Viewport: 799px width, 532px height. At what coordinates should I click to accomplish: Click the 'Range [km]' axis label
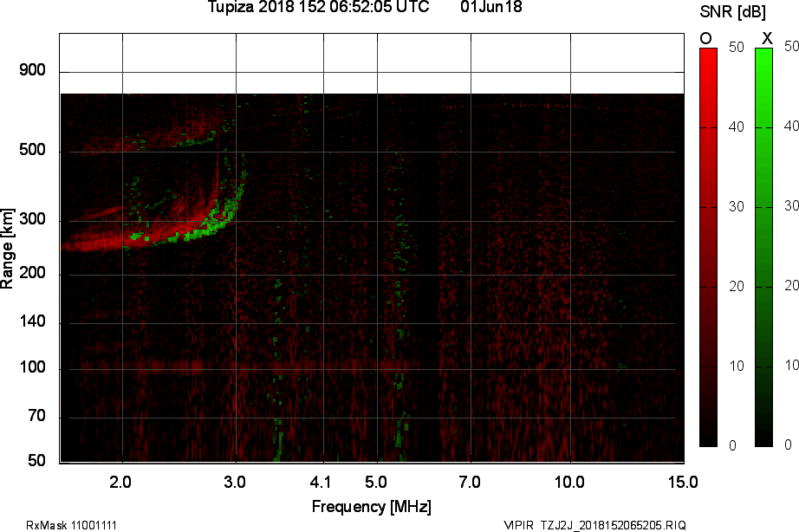(x=7, y=248)
